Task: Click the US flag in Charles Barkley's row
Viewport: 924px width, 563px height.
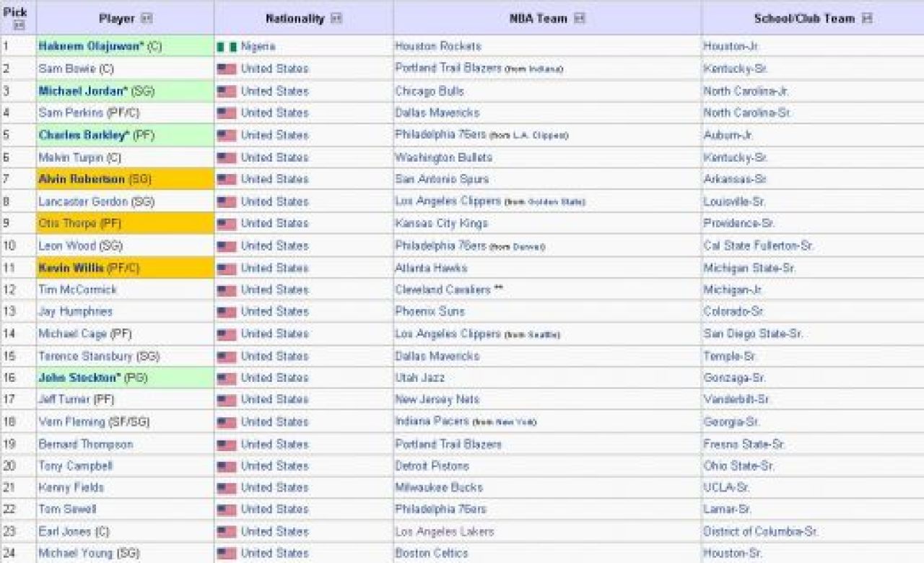Action: [x=227, y=136]
